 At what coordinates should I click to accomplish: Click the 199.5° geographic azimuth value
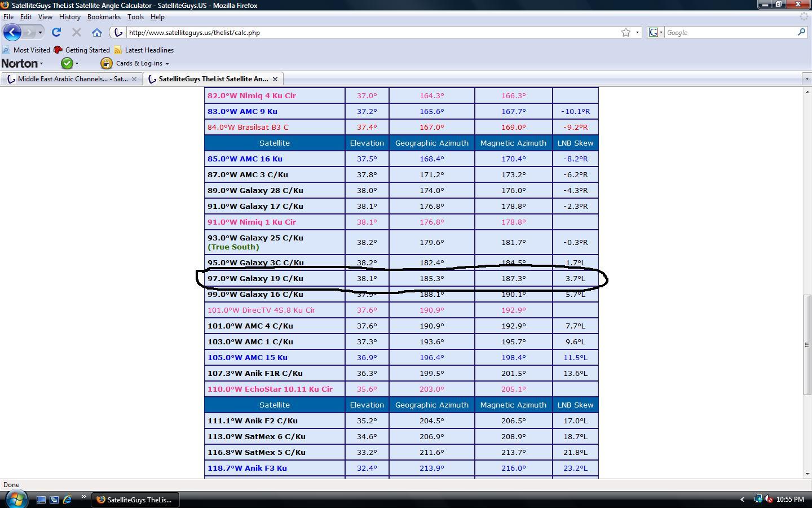click(x=431, y=373)
